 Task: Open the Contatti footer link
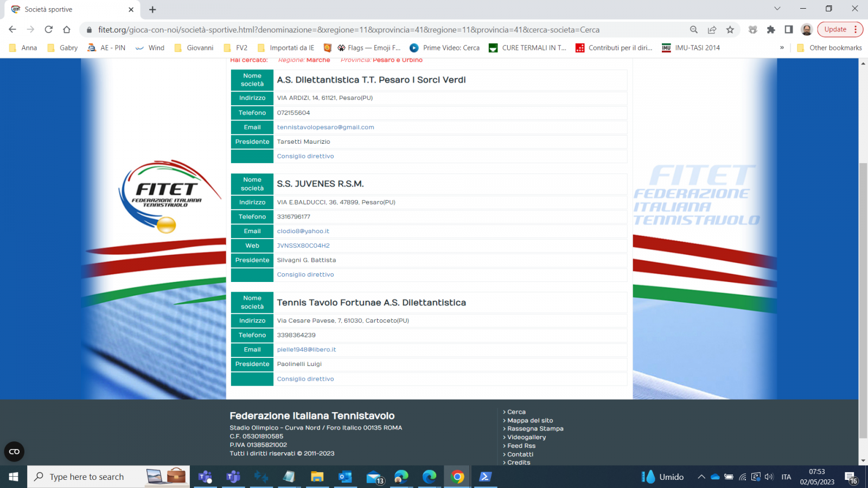click(x=520, y=454)
